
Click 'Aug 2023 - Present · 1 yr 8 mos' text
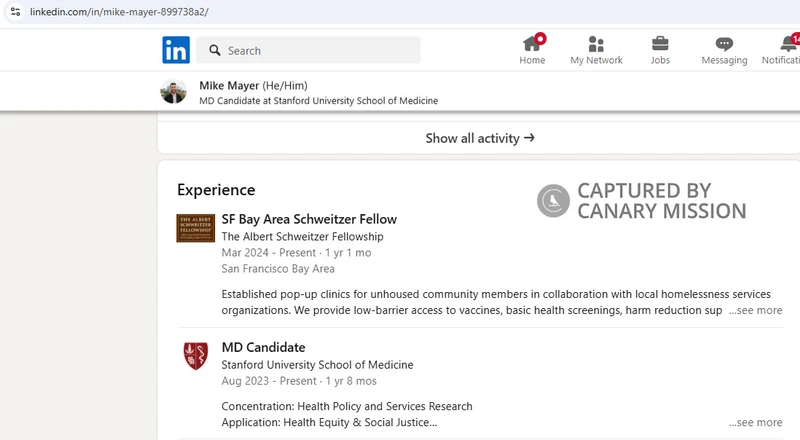(x=299, y=381)
